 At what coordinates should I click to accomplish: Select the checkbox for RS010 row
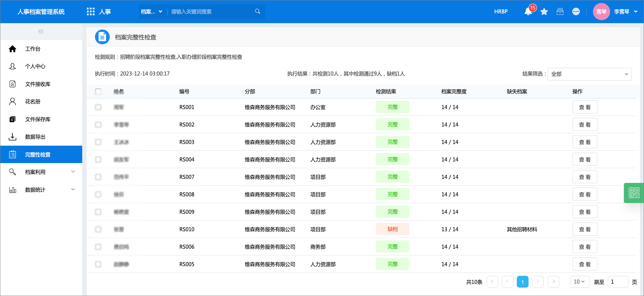pos(98,229)
